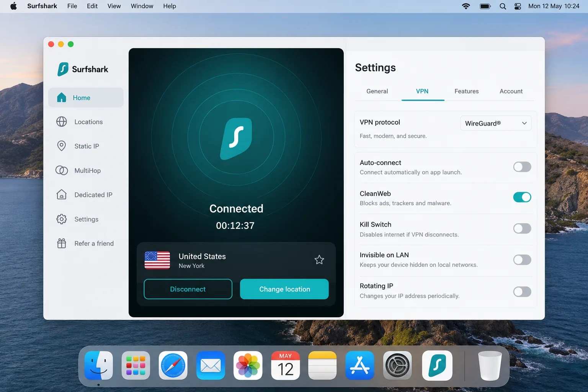Open the View menu in the menu bar
This screenshot has height=392, width=588.
(114, 6)
